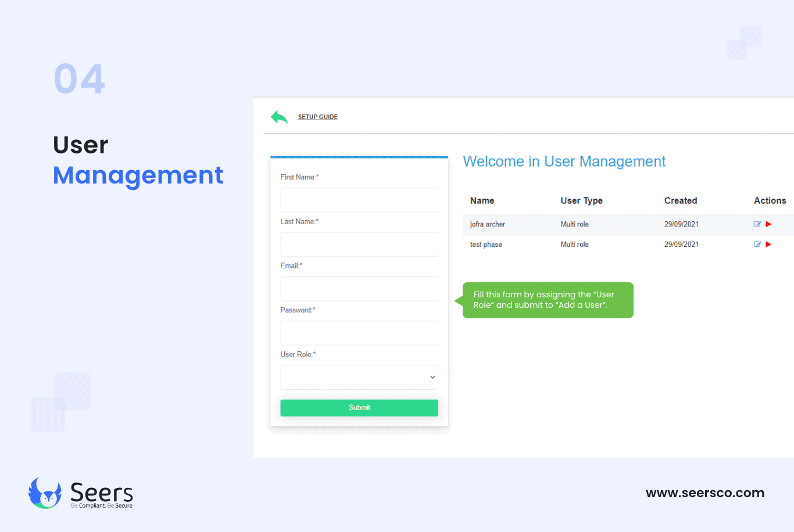Click into the Last Name field
The width and height of the screenshot is (794, 532).
(x=359, y=245)
